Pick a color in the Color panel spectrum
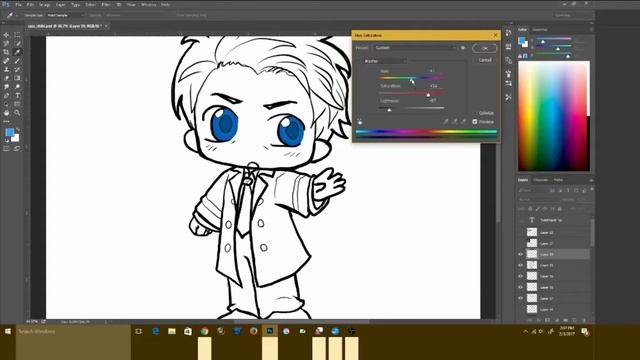Image resolution: width=640 pixels, height=360 pixels. coord(553,116)
